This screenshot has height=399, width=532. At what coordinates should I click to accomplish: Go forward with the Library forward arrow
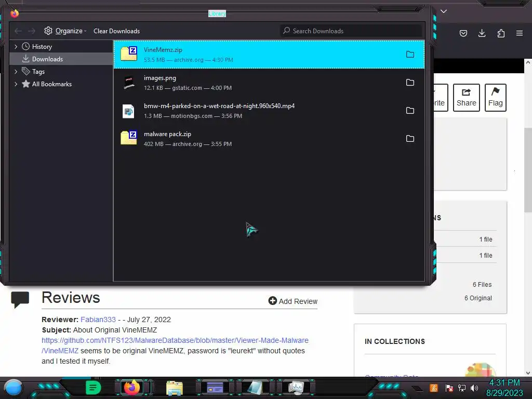coord(32,31)
